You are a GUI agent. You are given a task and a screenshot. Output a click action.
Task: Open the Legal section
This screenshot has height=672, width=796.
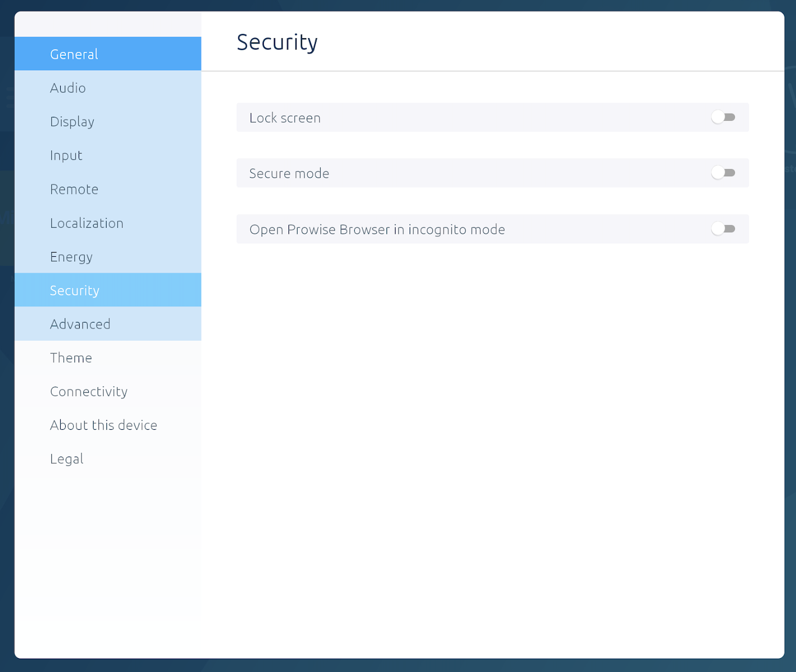[x=67, y=459]
